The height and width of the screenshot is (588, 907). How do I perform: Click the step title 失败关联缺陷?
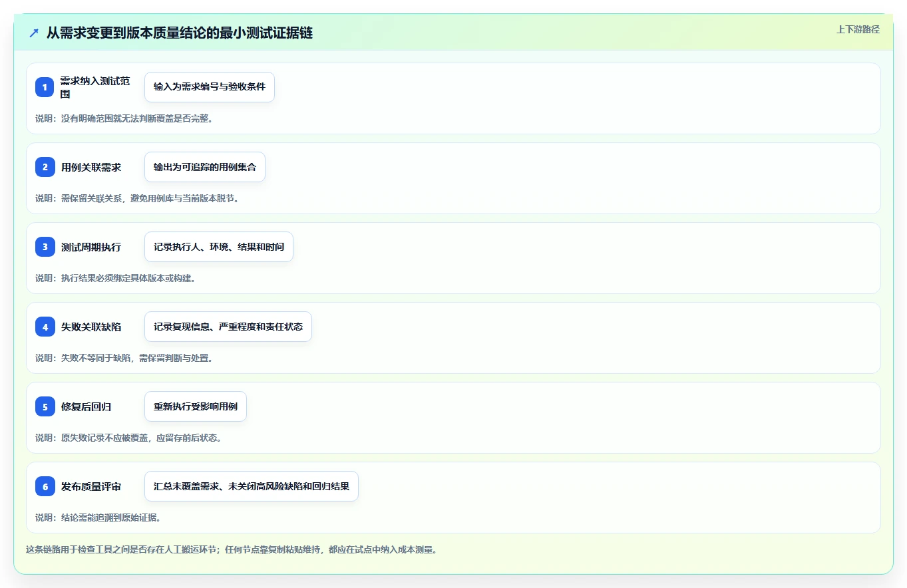(91, 327)
